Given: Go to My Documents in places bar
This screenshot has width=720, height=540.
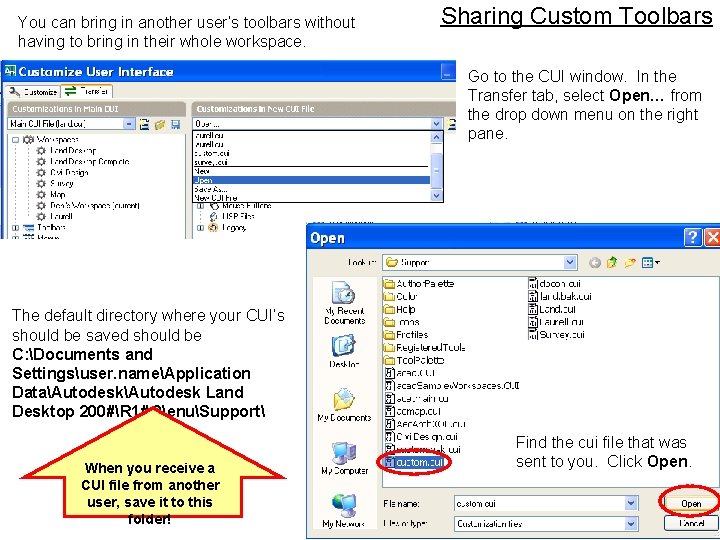Looking at the screenshot, I should [344, 405].
